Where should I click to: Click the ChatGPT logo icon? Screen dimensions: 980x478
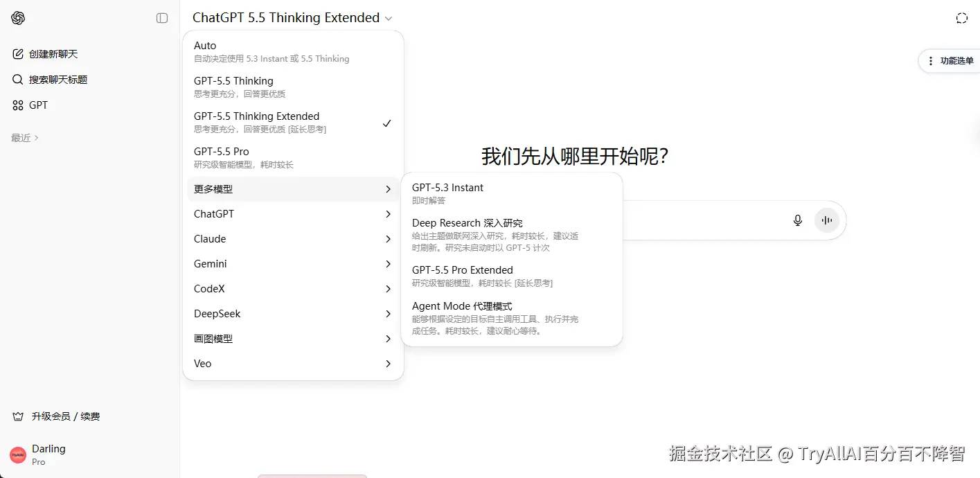pyautogui.click(x=18, y=18)
